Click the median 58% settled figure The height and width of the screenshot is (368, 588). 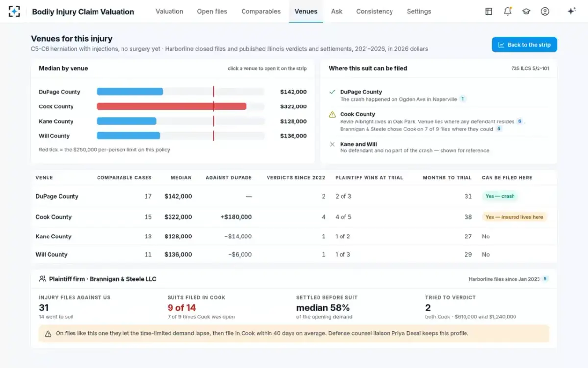[x=323, y=308]
